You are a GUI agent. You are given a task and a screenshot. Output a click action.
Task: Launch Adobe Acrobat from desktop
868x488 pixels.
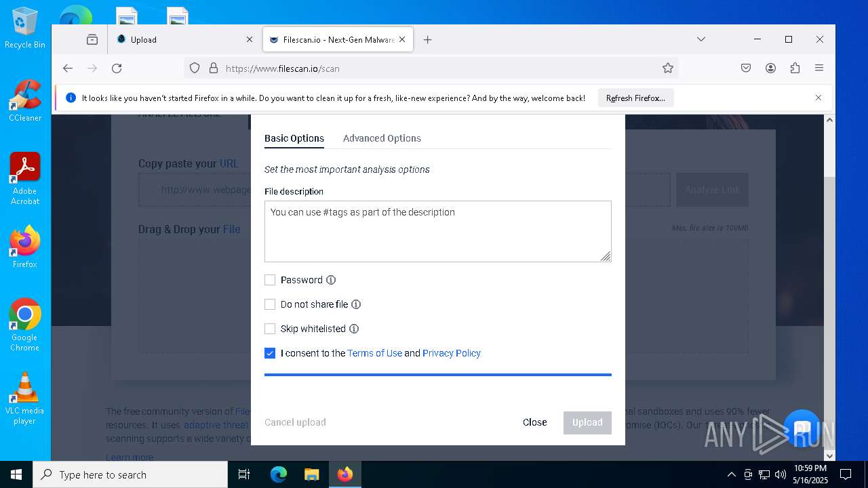24,178
